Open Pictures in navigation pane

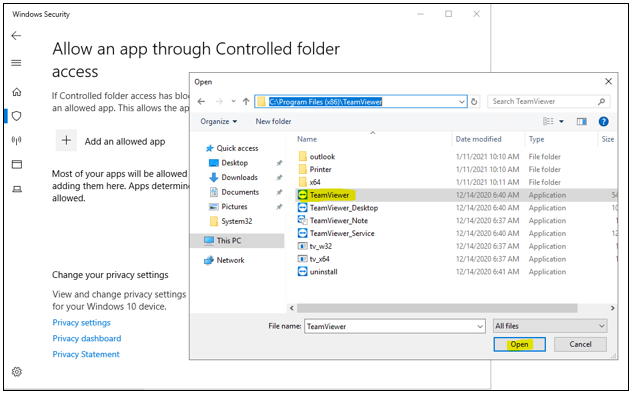tap(229, 206)
